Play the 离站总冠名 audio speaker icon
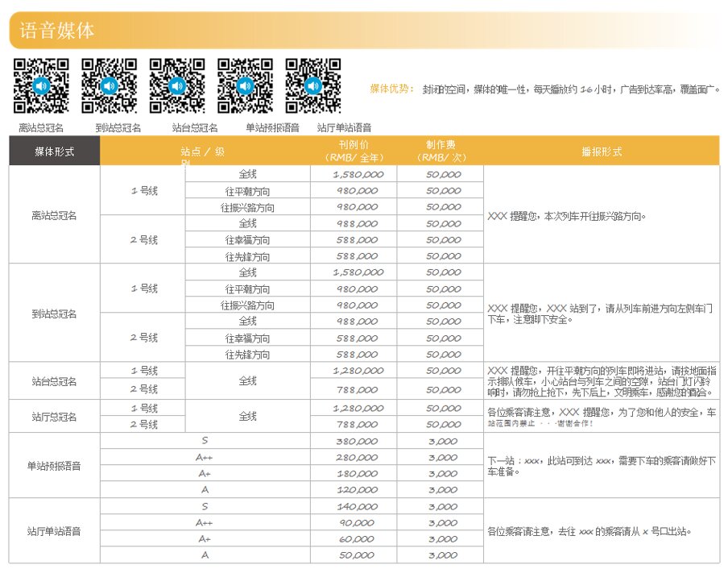The height and width of the screenshot is (569, 728). tap(41, 87)
